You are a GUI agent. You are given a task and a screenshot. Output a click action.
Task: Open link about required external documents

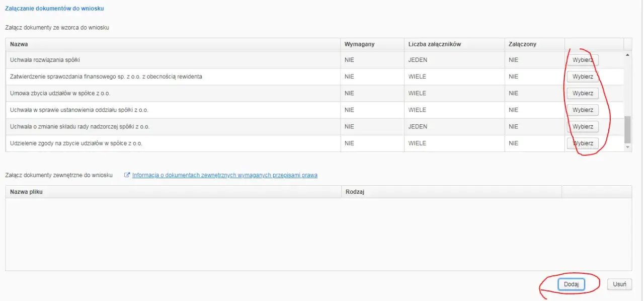(225, 175)
